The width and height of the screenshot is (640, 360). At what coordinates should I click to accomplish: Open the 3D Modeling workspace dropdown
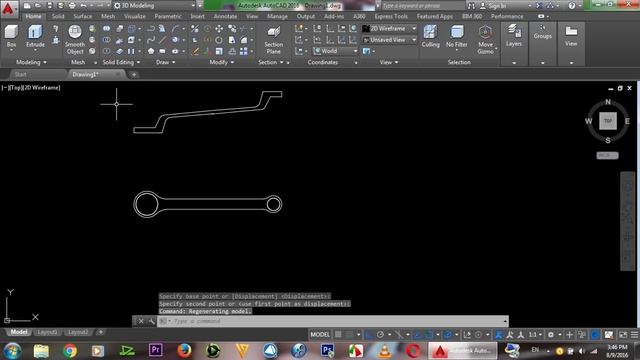pyautogui.click(x=155, y=6)
